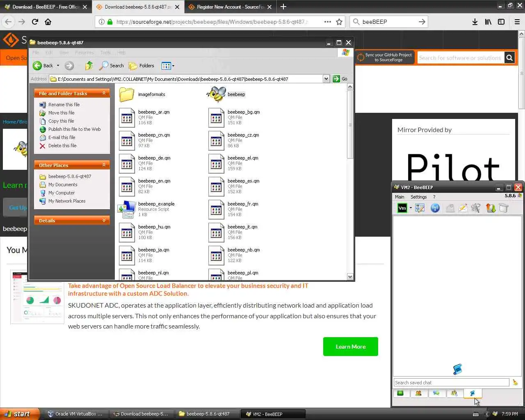Open the file transfer arrows icon in BeeBEEP
The image size is (525, 420).
pyautogui.click(x=491, y=208)
